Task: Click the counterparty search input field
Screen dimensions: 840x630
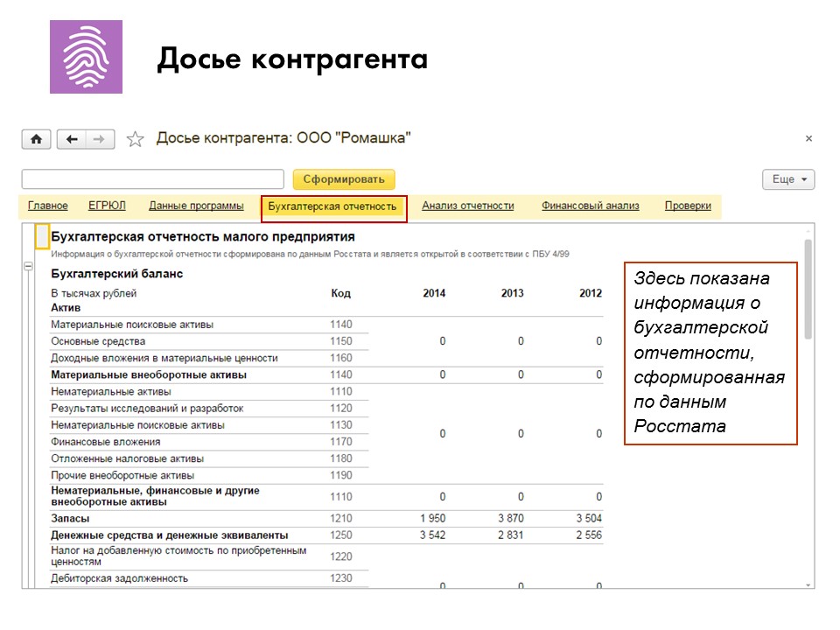Action: coord(152,178)
